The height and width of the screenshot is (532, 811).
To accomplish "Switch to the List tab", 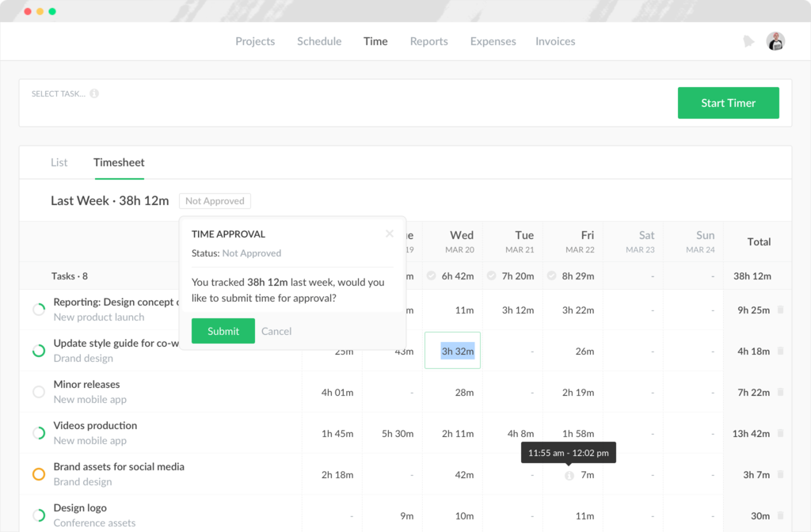I will point(59,162).
